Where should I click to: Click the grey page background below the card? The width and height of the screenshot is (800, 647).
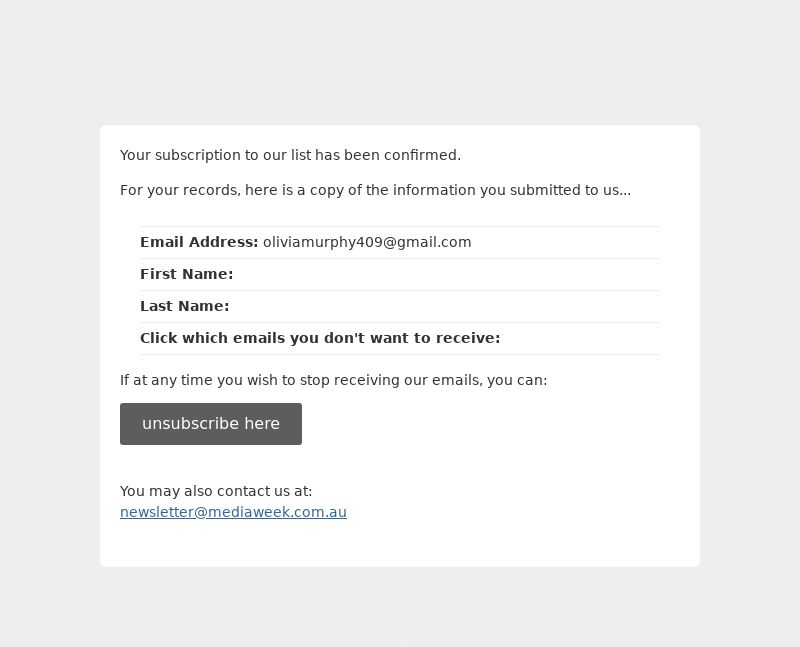point(400,607)
